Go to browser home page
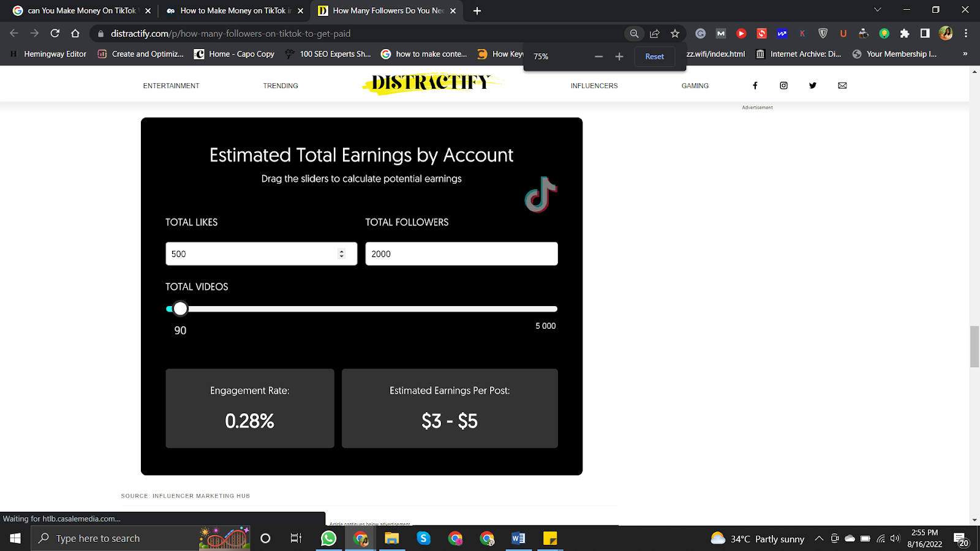980x551 pixels. (x=75, y=34)
